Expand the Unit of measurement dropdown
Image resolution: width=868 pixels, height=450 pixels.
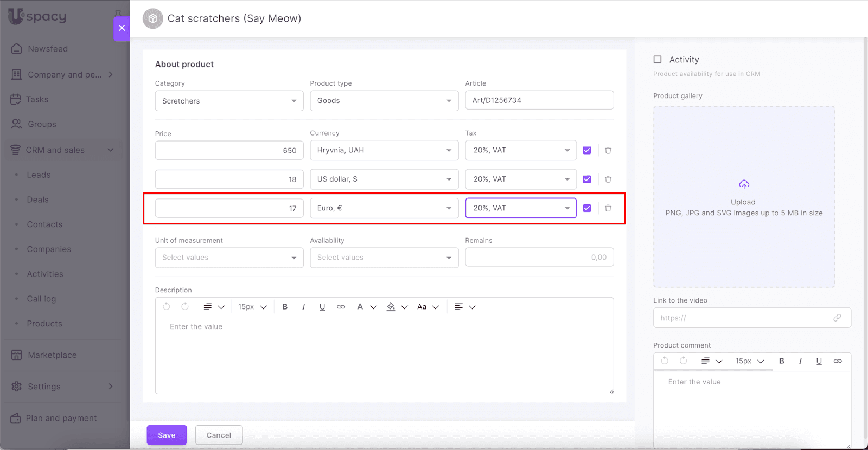(229, 258)
